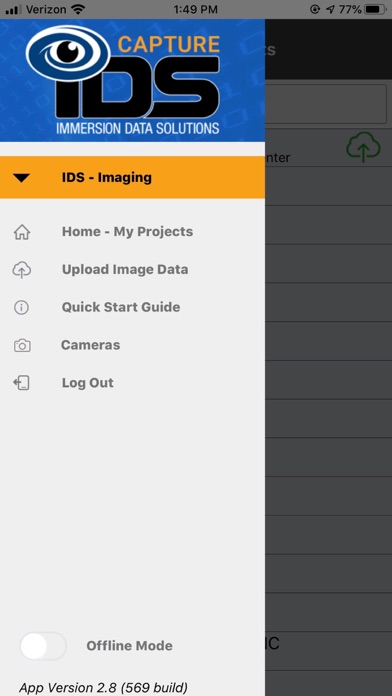Click the home icon beside My Projects

pyautogui.click(x=22, y=232)
